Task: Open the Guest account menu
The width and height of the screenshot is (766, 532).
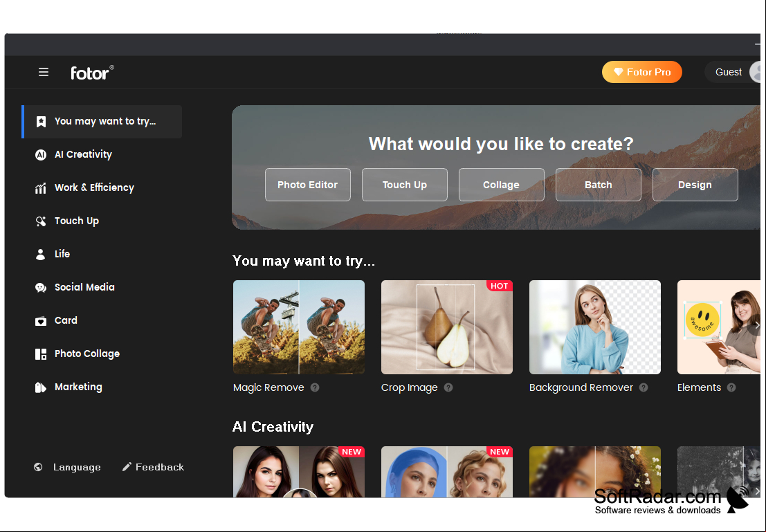Action: click(732, 73)
